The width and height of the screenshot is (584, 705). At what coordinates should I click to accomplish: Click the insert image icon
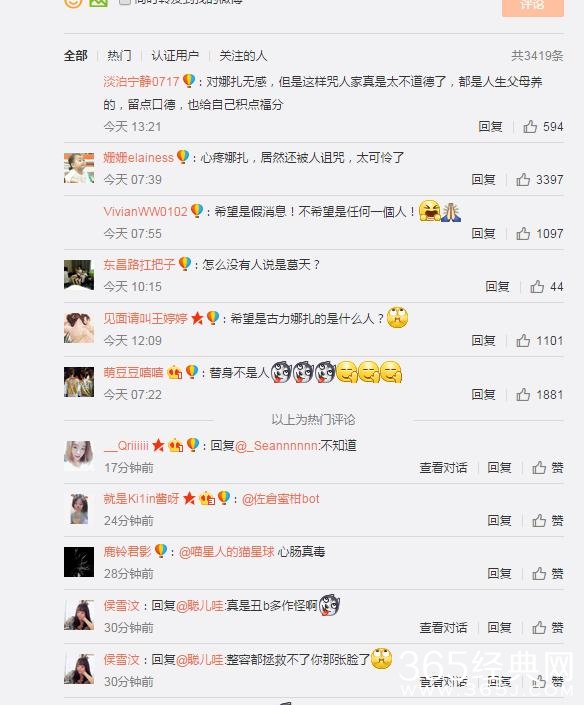tap(99, 3)
